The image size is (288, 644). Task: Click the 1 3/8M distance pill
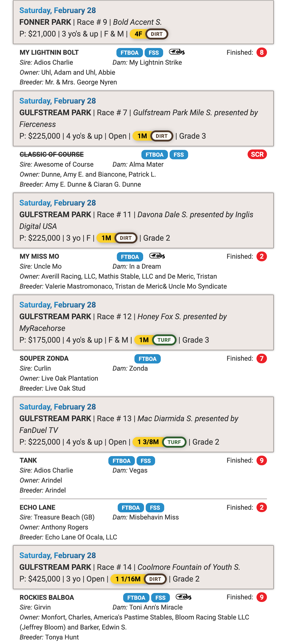pos(148,442)
